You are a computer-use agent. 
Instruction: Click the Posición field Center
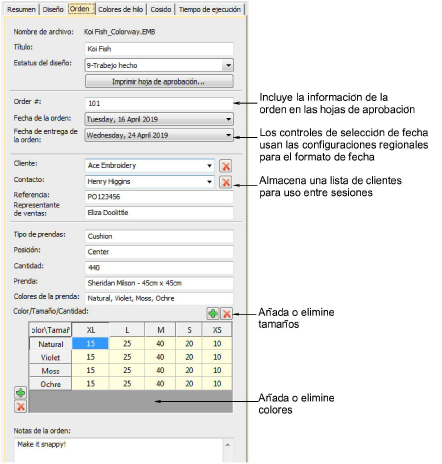click(x=159, y=252)
